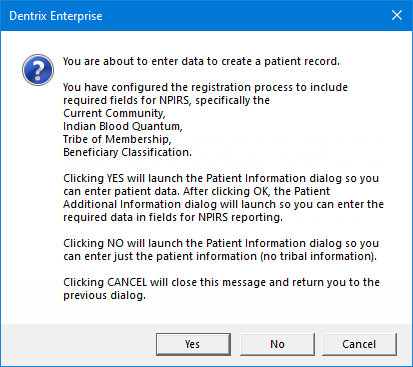The width and height of the screenshot is (413, 367).
Task: Close the Dentrix Enterprise dialog window
Action: (397, 15)
